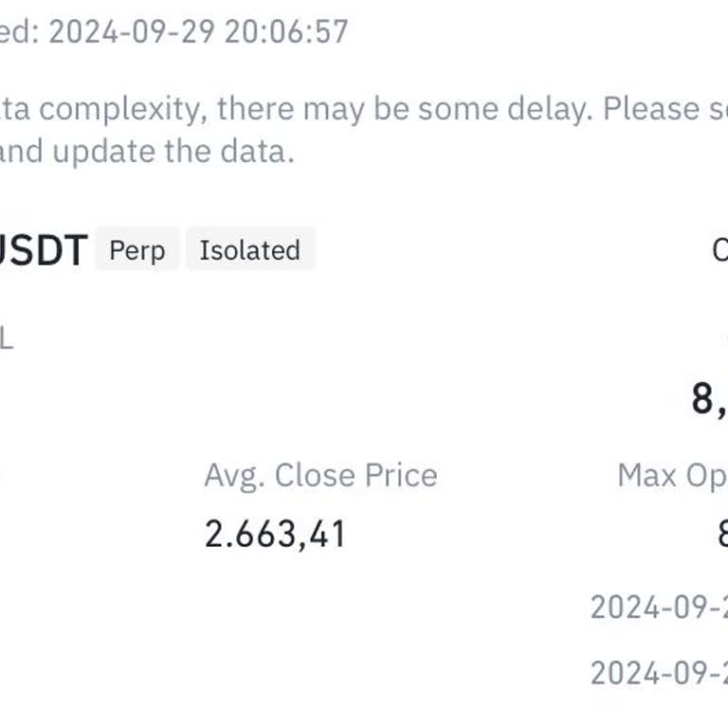Image resolution: width=728 pixels, height=728 pixels.
Task: Click the cut-off value beneath 'Max Op'
Action: [722, 534]
